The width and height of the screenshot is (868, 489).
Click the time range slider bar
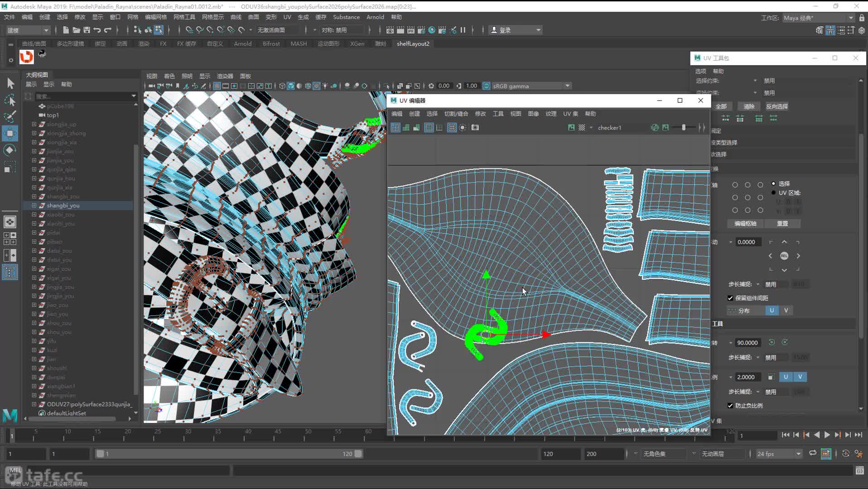point(229,454)
